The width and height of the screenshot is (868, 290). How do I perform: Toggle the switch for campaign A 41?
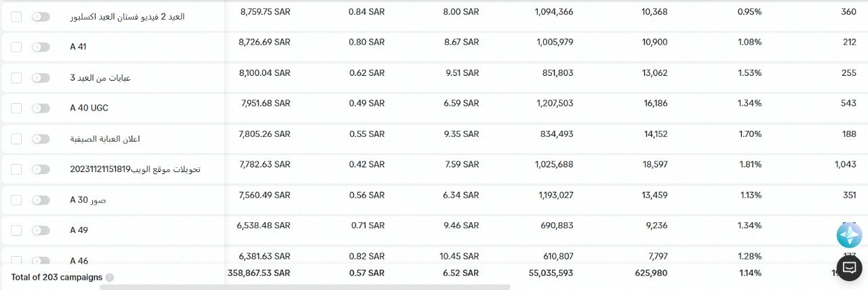(x=41, y=47)
